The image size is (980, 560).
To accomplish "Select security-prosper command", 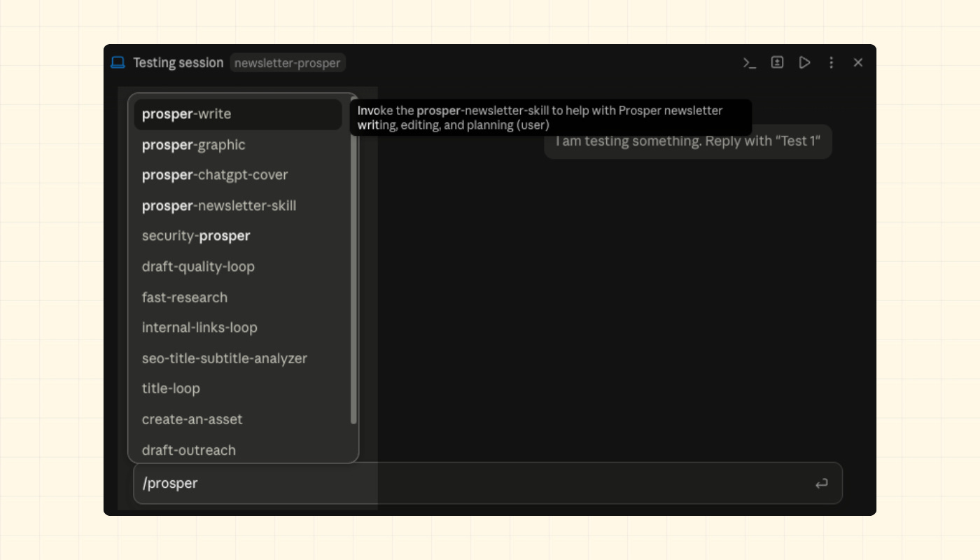I will pyautogui.click(x=238, y=236).
